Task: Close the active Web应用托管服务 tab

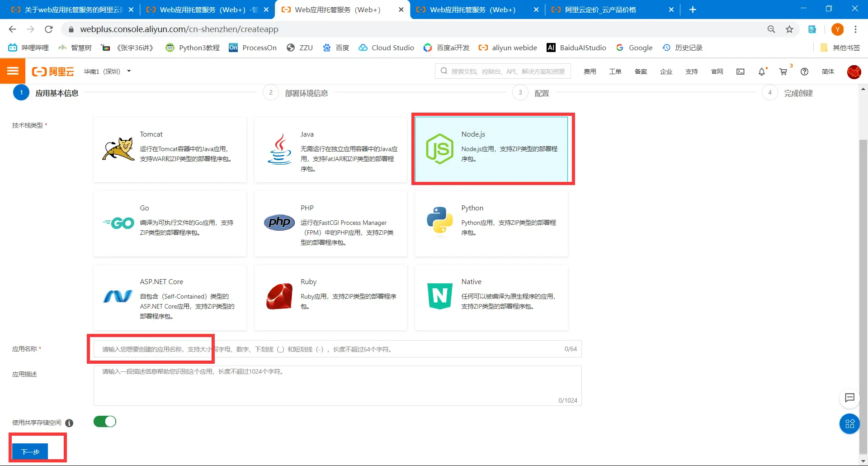Action: pyautogui.click(x=401, y=10)
